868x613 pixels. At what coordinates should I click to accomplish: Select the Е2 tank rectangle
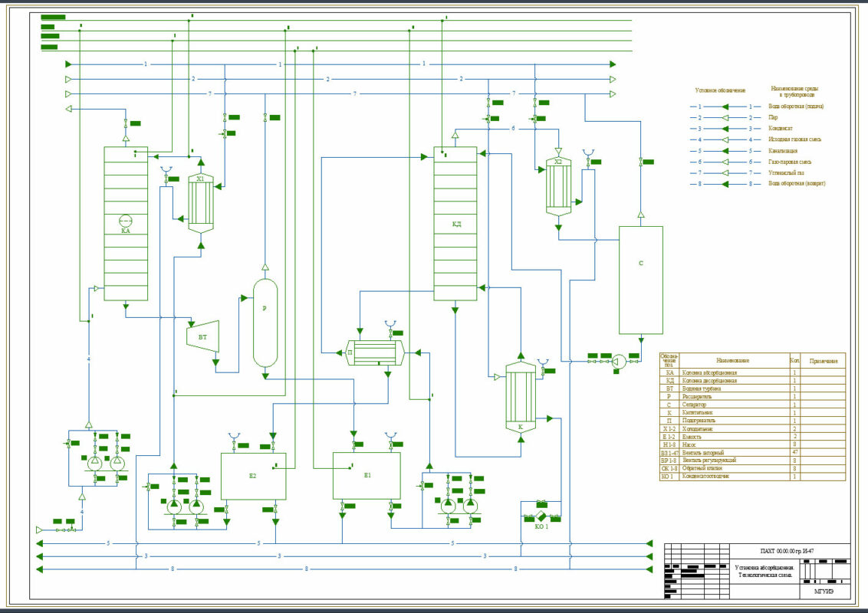(254, 477)
